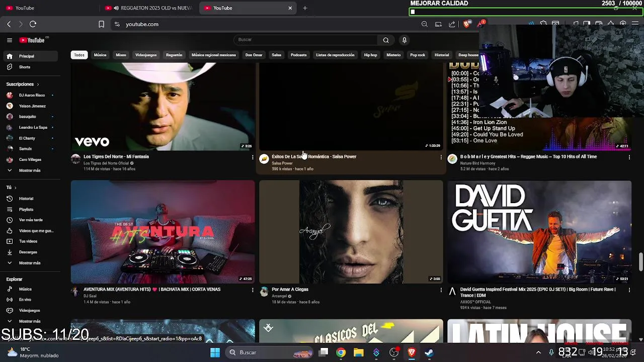Open Ver más tarde list
Screen dimensions: 644x362
coord(30,220)
